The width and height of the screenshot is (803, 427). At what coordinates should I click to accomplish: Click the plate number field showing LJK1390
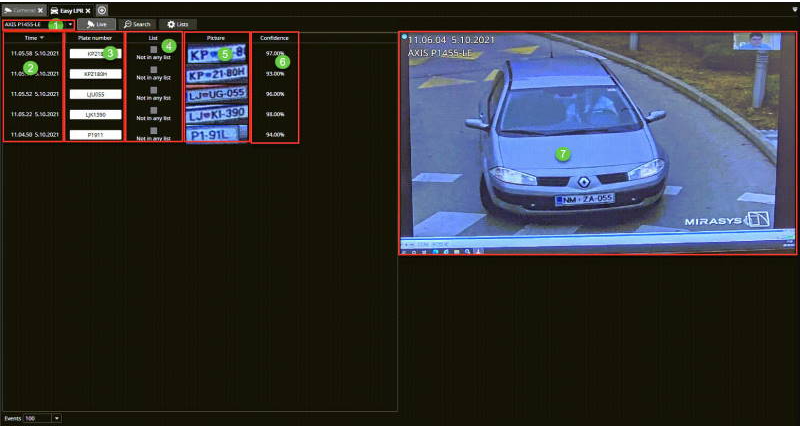pyautogui.click(x=96, y=114)
